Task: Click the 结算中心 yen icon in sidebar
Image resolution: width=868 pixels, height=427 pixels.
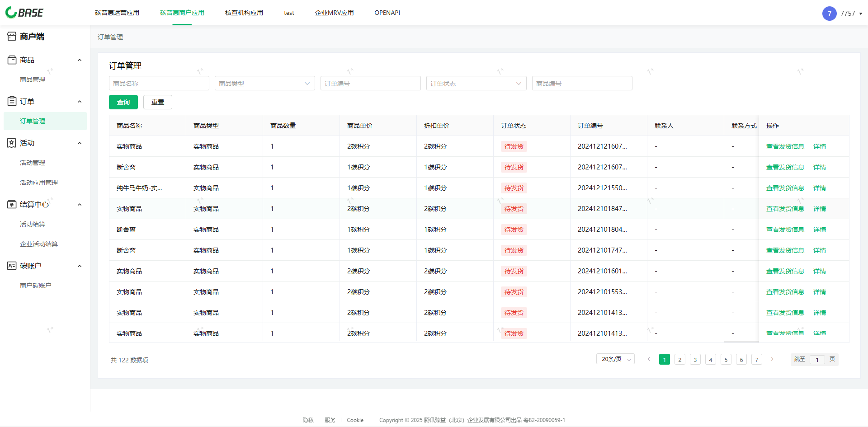Action: 12,205
